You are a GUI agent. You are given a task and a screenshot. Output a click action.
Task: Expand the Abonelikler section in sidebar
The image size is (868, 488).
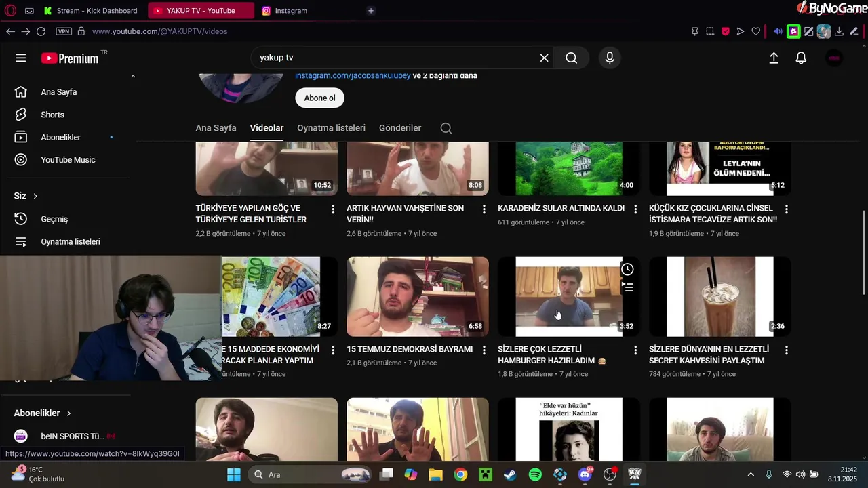[x=43, y=413]
